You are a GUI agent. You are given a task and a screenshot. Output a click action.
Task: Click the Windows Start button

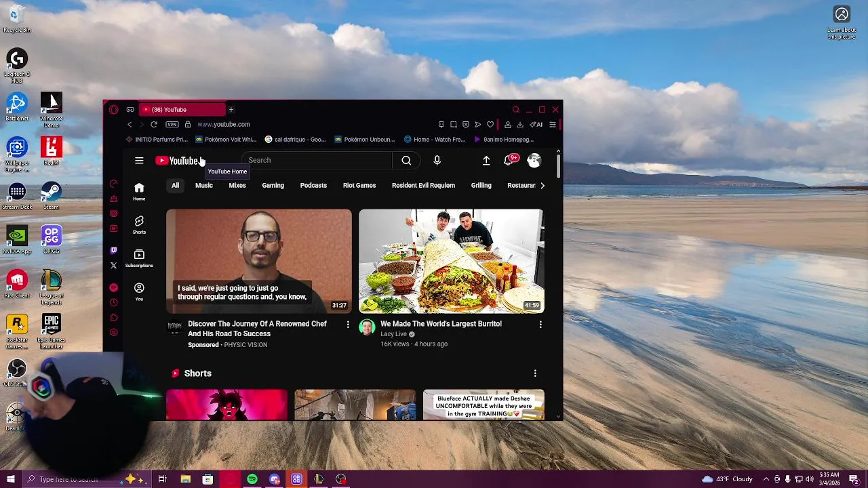click(x=11, y=479)
